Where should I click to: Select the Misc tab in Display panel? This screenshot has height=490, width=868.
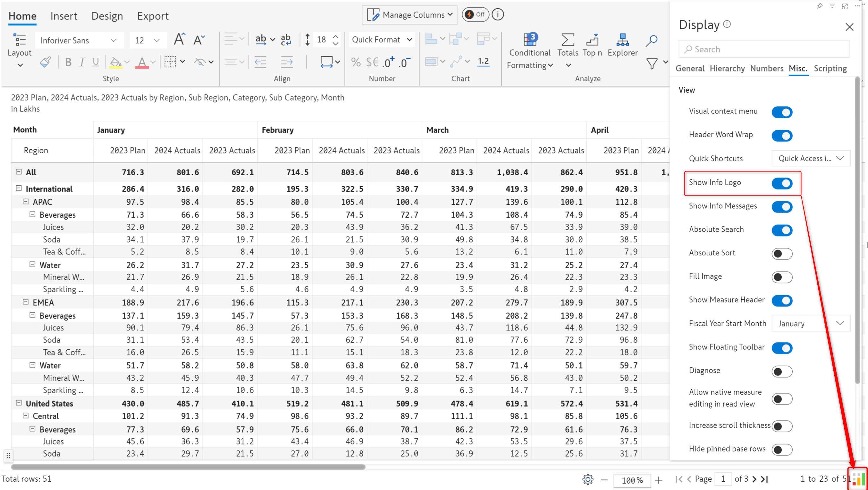click(798, 68)
